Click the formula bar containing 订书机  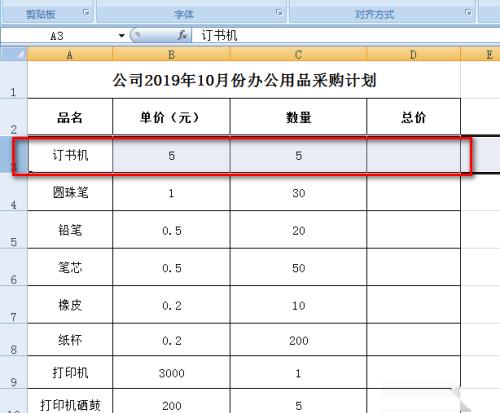(346, 35)
